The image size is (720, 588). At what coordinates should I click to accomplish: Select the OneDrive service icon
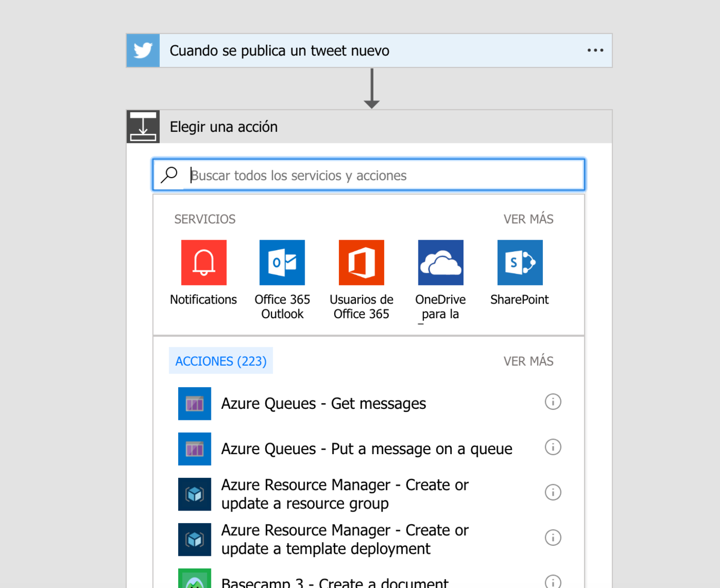(441, 262)
